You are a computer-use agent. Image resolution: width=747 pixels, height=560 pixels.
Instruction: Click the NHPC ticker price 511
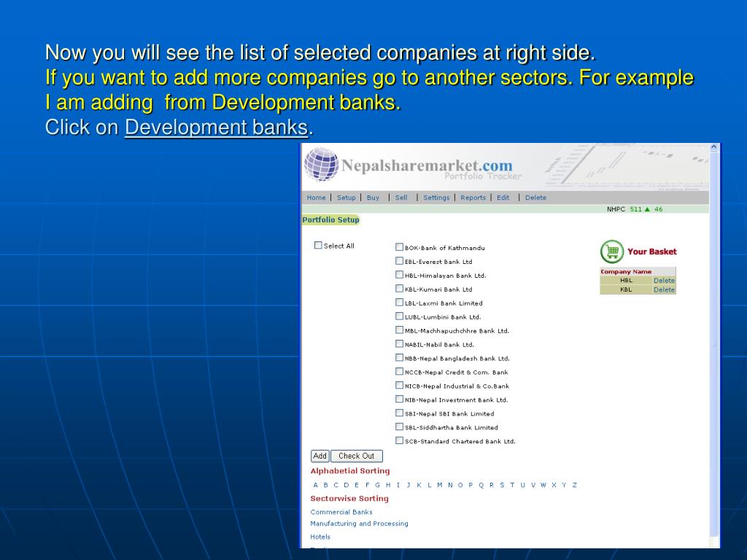[635, 209]
